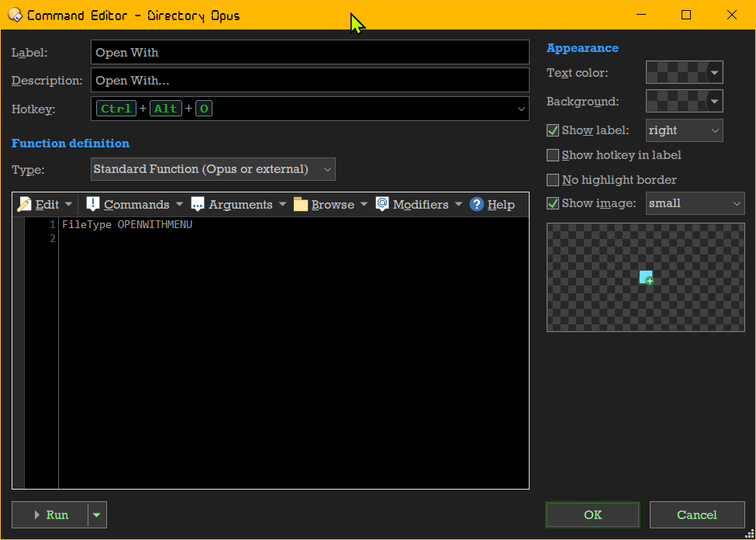This screenshot has height=540, width=756.
Task: Open the Browse menu
Action: [x=331, y=205]
